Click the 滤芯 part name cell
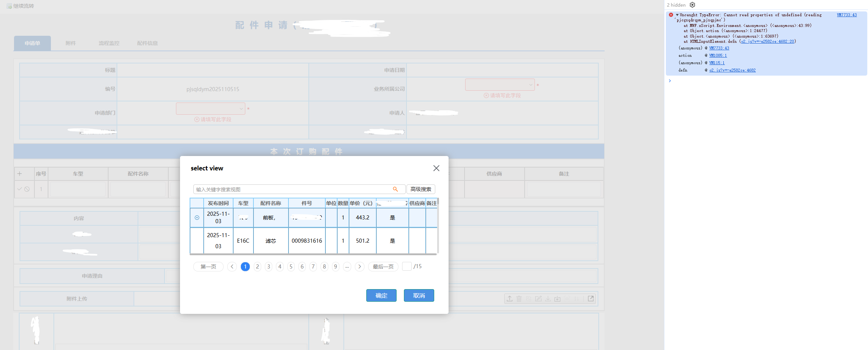 pos(271,241)
